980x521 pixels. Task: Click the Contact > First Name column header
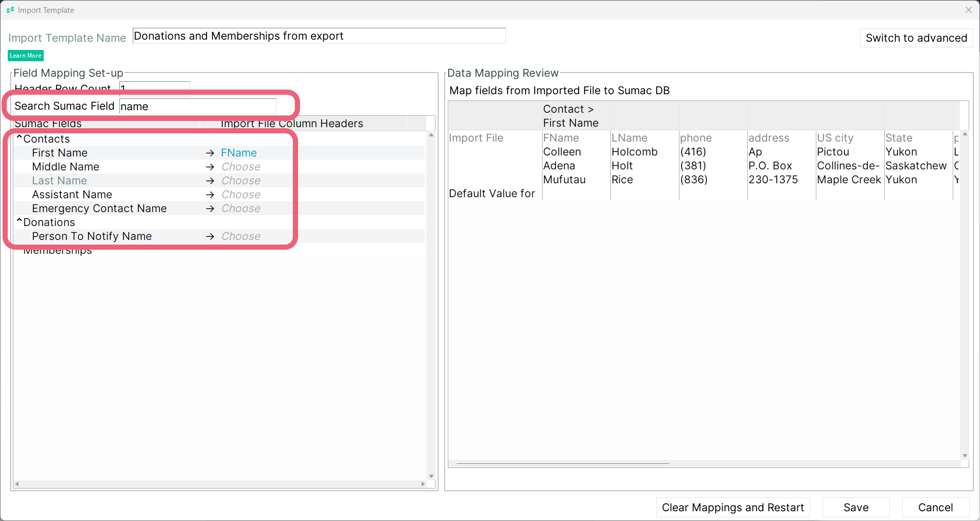coord(576,116)
